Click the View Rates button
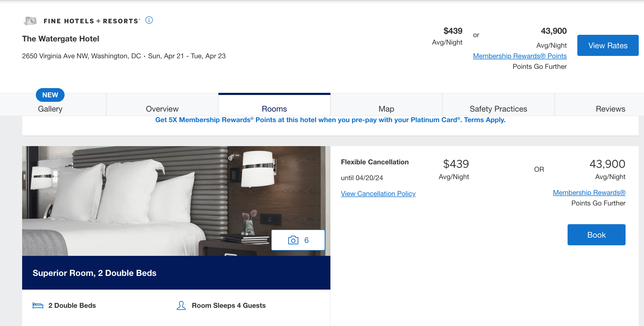This screenshot has height=326, width=644. pos(608,45)
